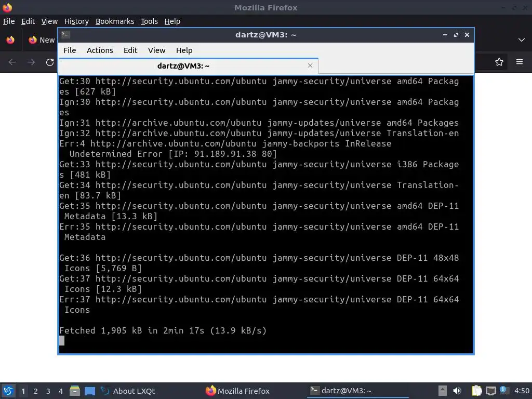Open Firefox File menu
Screen dimensions: 532x399
(x=9, y=21)
